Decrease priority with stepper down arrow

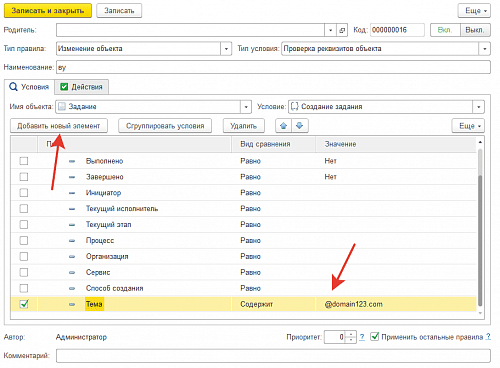(351, 340)
